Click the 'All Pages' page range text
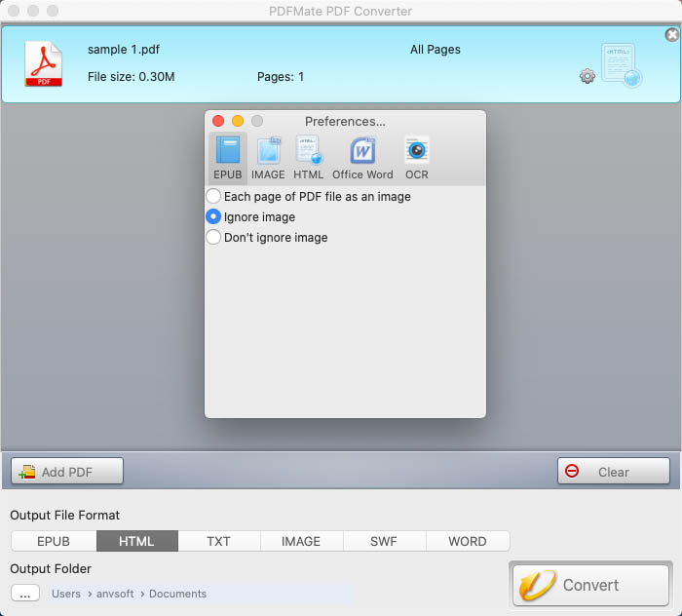Screen dimensions: 682x616 (x=436, y=50)
